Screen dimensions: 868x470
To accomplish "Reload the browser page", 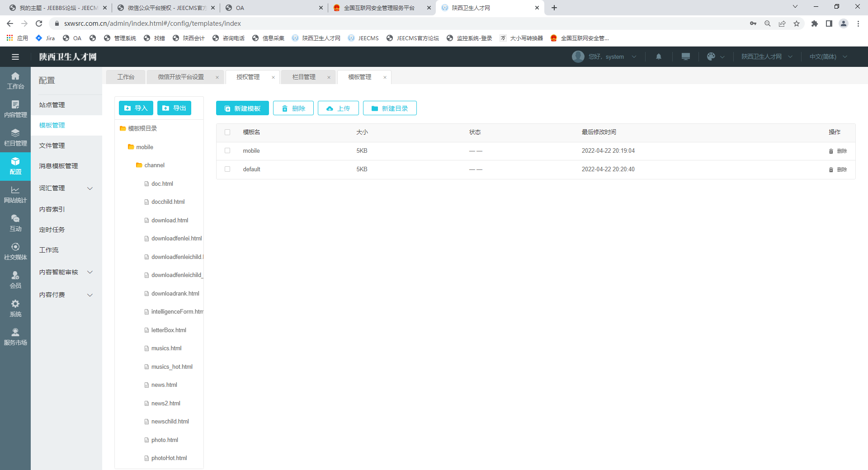I will (x=39, y=23).
